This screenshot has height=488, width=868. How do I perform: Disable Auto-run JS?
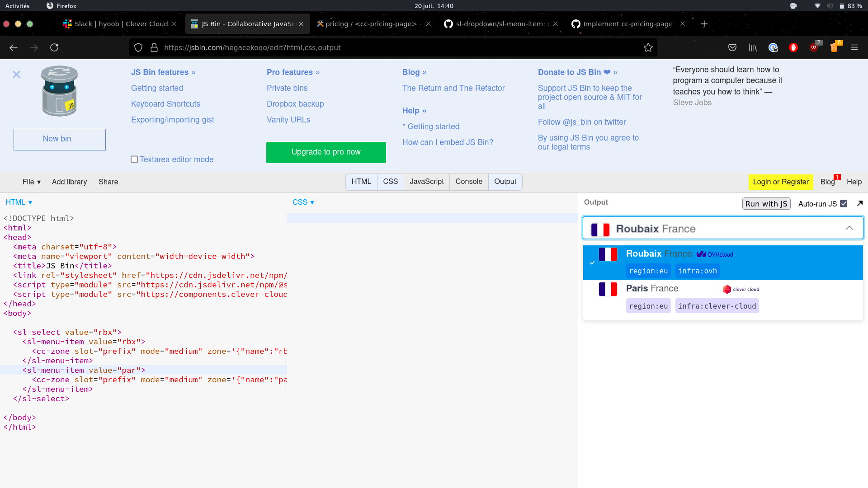pyautogui.click(x=844, y=203)
